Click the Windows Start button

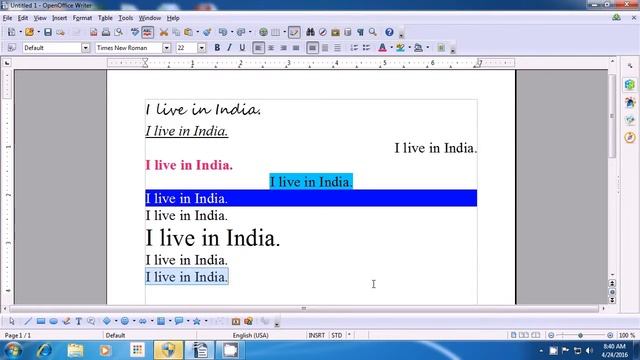(x=13, y=350)
